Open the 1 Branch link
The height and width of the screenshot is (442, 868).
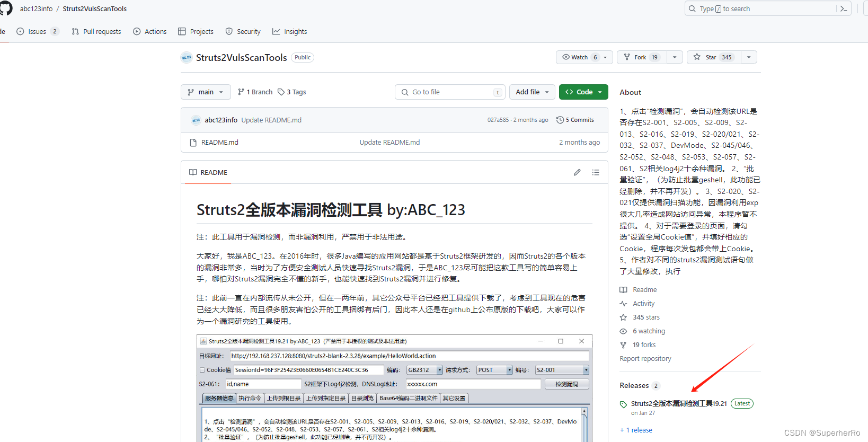255,92
